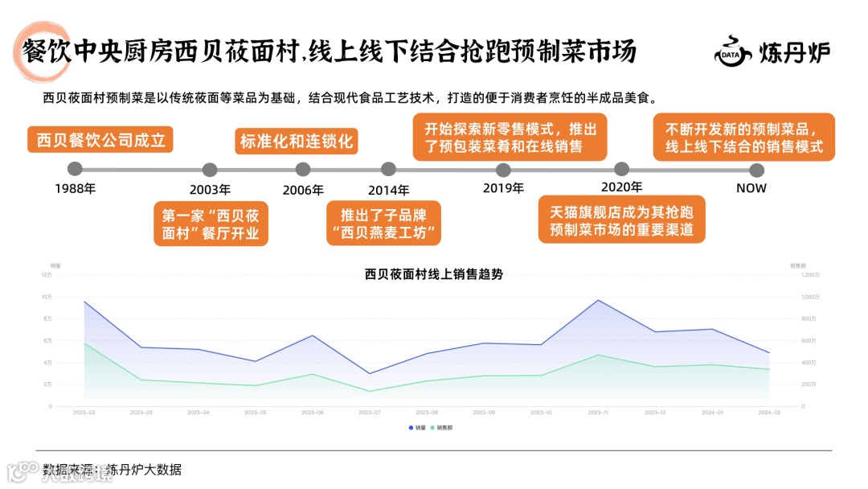Click the 2023-10 x-axis label
This screenshot has height=489, width=868.
[541, 413]
